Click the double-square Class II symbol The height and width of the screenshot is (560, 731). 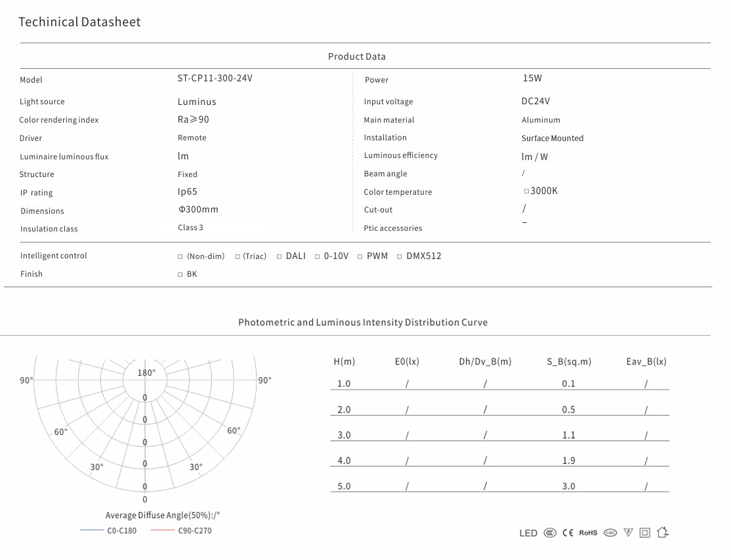[644, 533]
